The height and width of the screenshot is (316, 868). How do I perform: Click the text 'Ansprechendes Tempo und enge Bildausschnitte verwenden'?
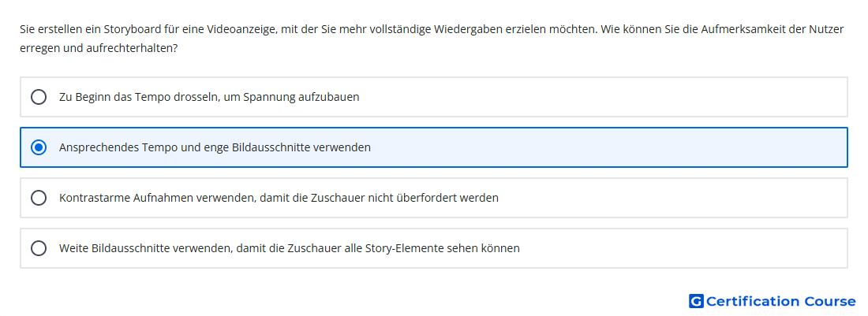[x=215, y=147]
